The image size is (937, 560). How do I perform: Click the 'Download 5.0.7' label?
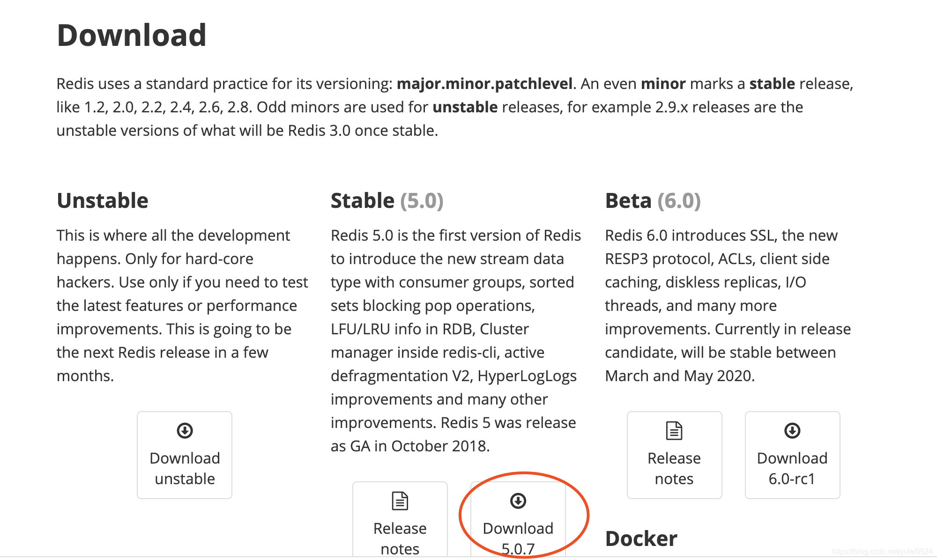point(518,538)
